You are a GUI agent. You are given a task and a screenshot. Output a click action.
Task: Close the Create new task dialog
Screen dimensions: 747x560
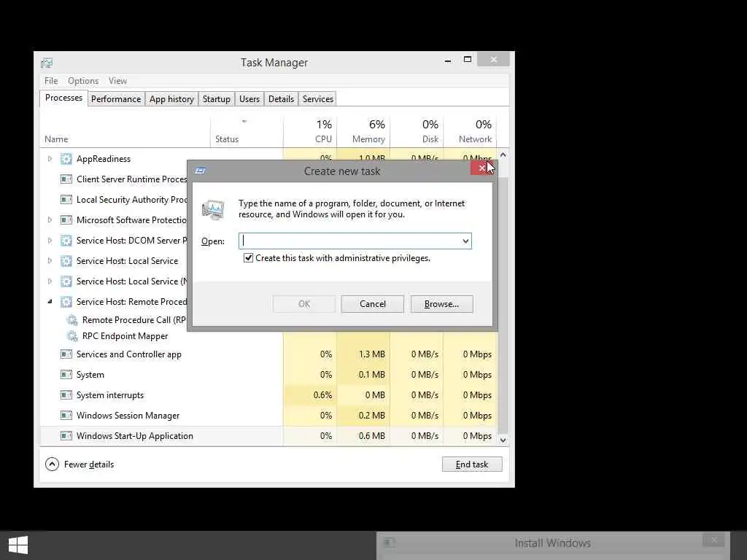[481, 168]
